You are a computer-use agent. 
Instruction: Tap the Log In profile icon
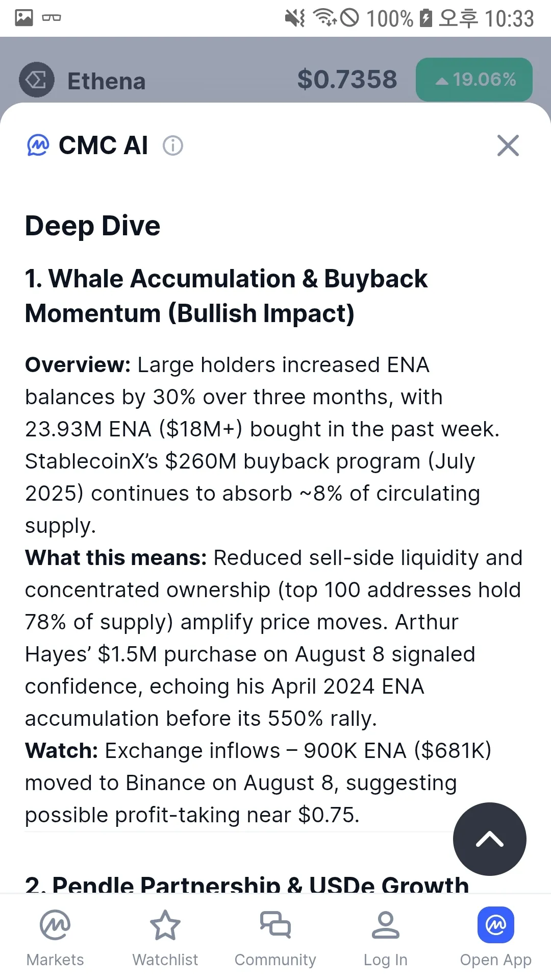click(x=385, y=926)
